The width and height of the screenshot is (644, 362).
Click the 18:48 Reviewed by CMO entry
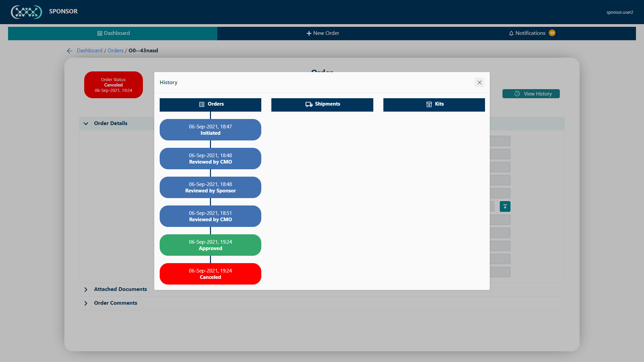point(210,159)
